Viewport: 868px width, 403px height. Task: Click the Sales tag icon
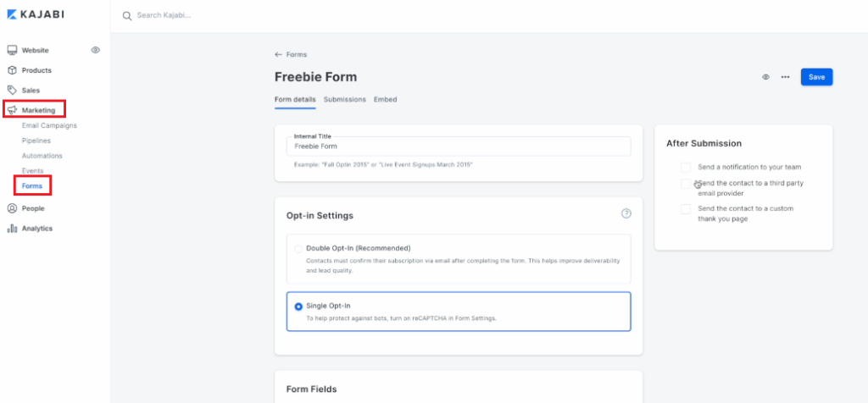tap(12, 90)
